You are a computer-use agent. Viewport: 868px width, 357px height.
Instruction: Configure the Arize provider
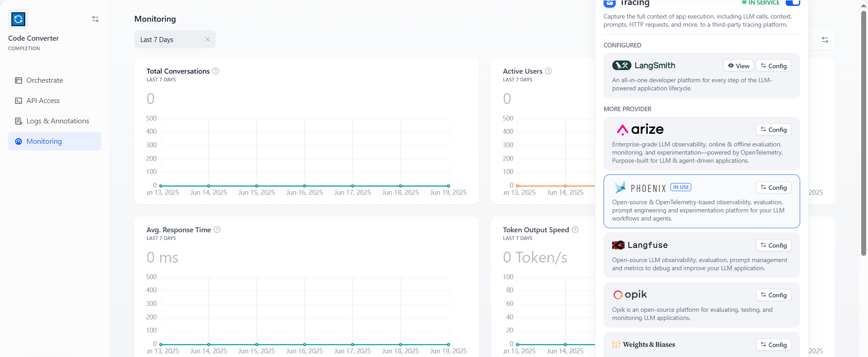coord(774,130)
